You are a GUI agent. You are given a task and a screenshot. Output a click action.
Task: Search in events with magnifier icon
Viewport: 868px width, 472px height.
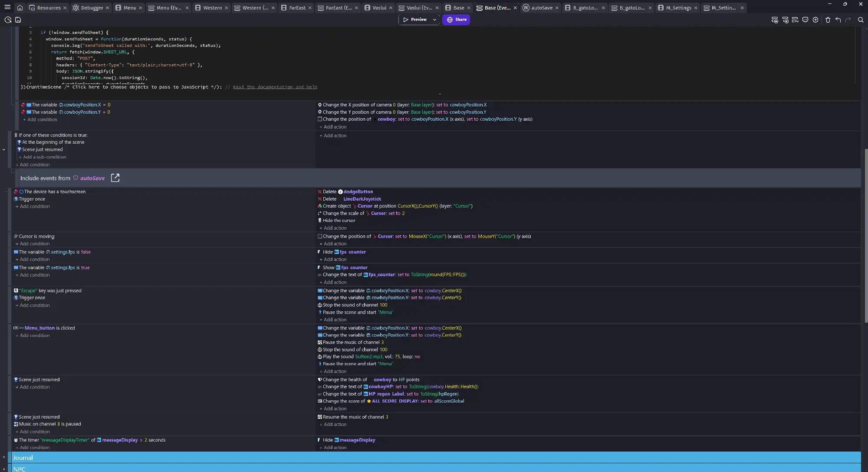pyautogui.click(x=861, y=20)
